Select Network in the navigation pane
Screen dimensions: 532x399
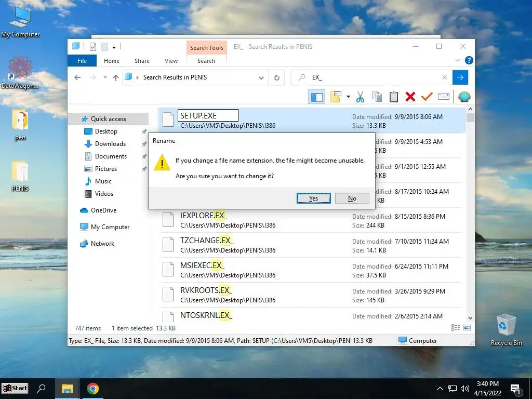(102, 244)
